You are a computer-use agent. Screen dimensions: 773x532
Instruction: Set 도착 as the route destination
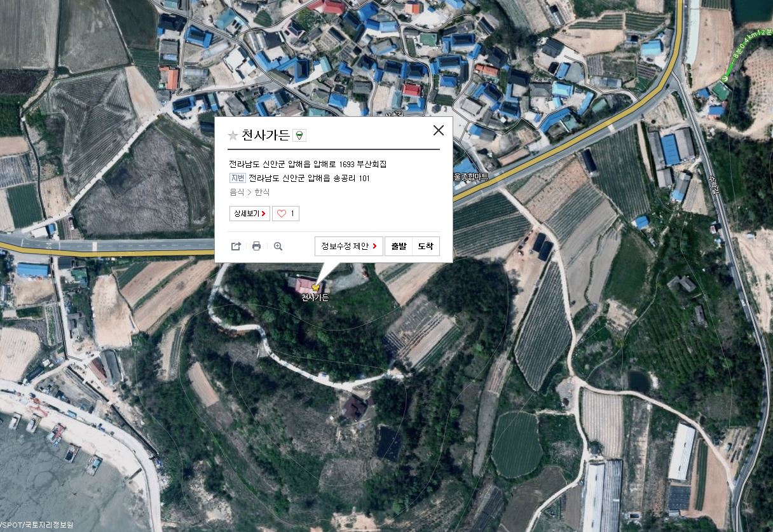pyautogui.click(x=426, y=246)
